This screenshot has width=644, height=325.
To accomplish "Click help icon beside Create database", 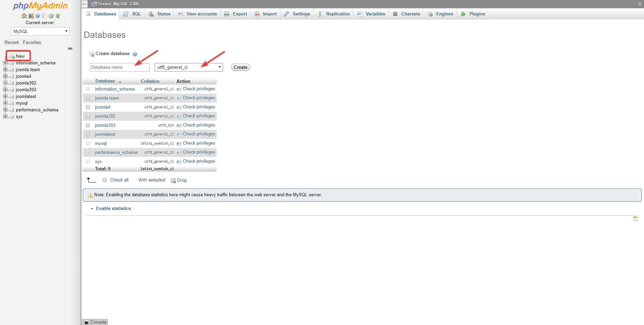I will click(135, 54).
